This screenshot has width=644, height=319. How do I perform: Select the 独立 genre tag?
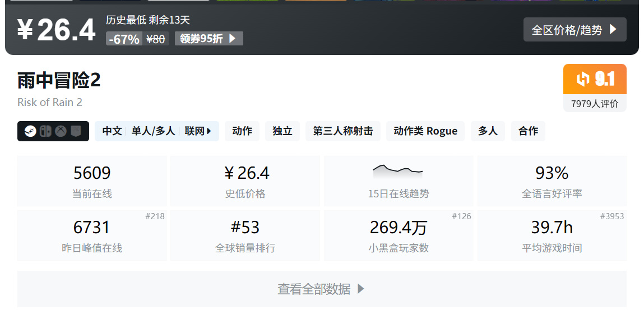tap(282, 131)
